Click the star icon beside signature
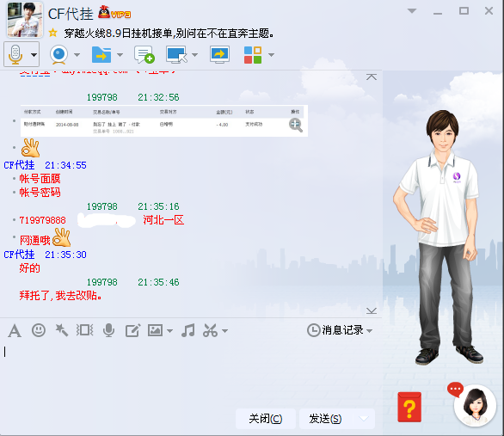 53,33
